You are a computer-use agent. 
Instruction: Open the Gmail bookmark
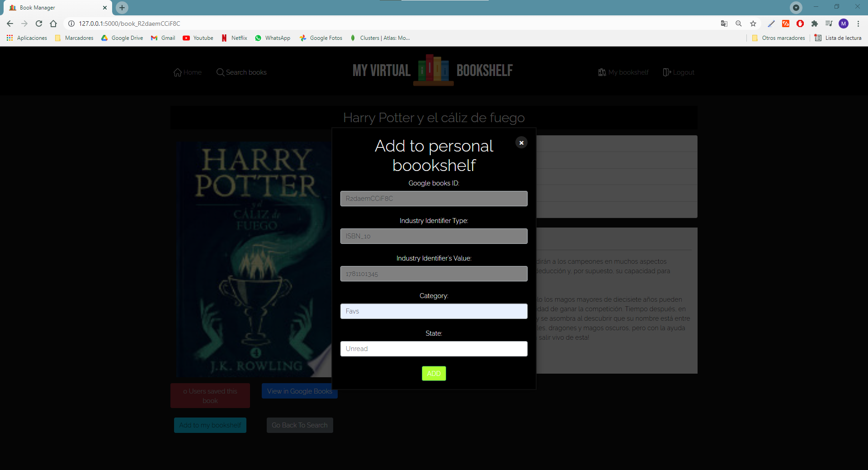coord(163,38)
